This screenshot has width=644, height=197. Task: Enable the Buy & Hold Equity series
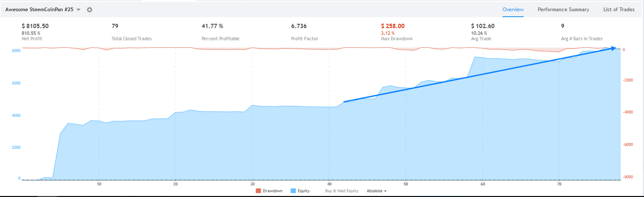(x=342, y=191)
